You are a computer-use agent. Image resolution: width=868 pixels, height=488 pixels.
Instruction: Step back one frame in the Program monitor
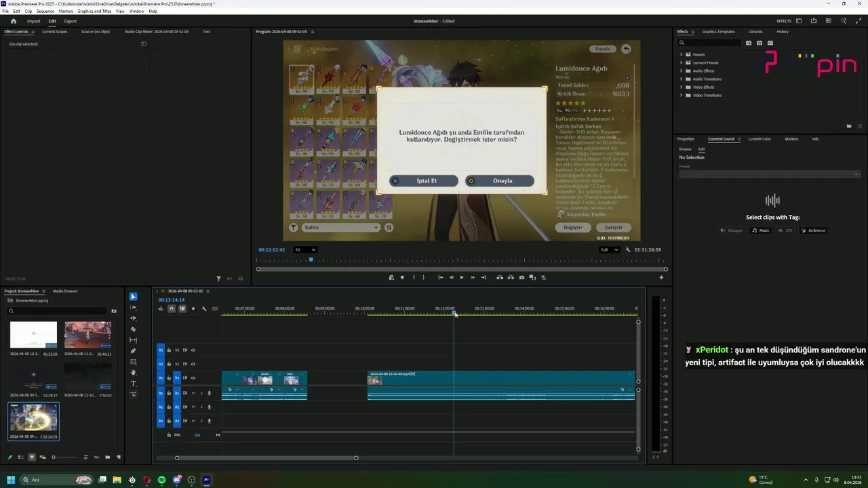pos(452,277)
